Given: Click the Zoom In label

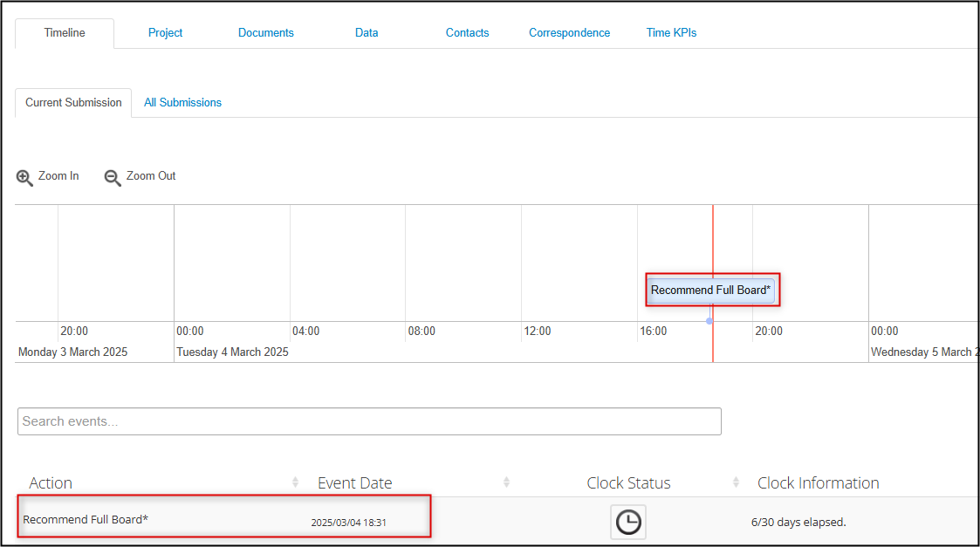Looking at the screenshot, I should point(58,175).
